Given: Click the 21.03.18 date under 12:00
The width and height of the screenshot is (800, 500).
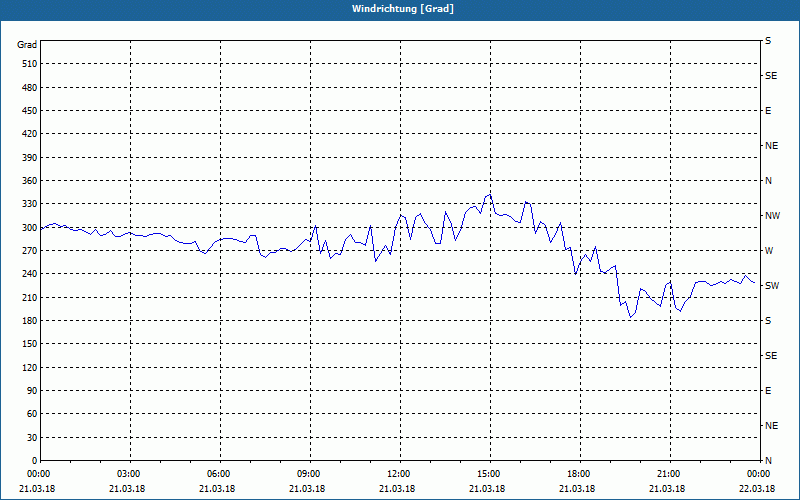Looking at the screenshot, I should pyautogui.click(x=396, y=489).
